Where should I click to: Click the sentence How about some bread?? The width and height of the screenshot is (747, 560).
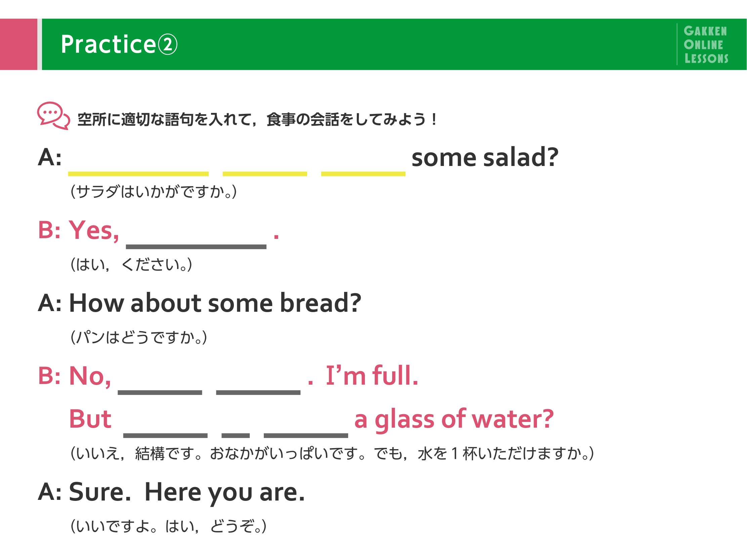[x=215, y=303]
